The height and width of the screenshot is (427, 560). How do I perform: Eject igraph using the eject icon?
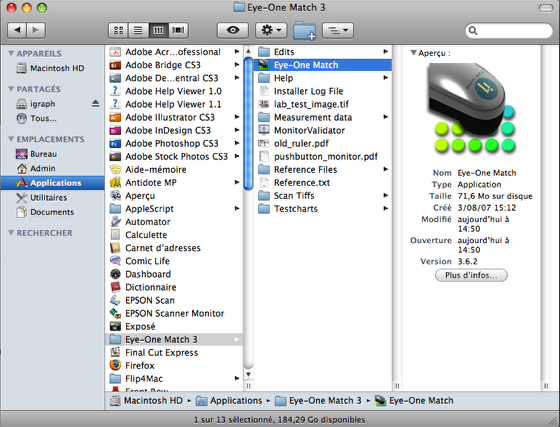pyautogui.click(x=95, y=104)
